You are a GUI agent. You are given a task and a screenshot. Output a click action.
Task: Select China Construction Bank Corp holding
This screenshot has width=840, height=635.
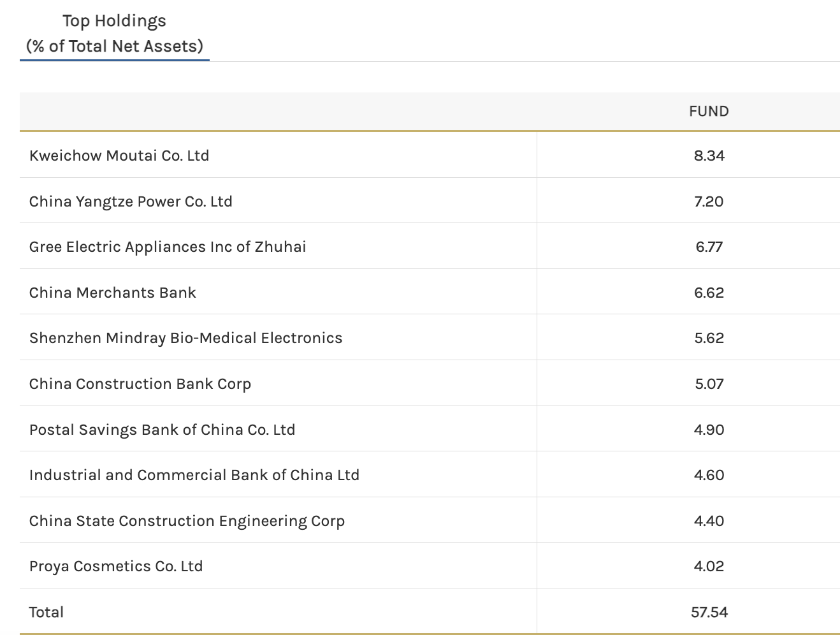(140, 384)
